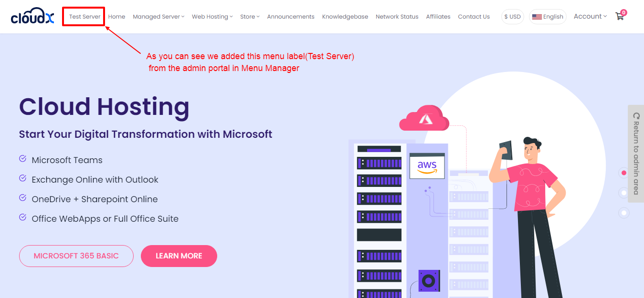Open the Test Server menu item
Image resolution: width=644 pixels, height=298 pixels.
[x=84, y=17]
